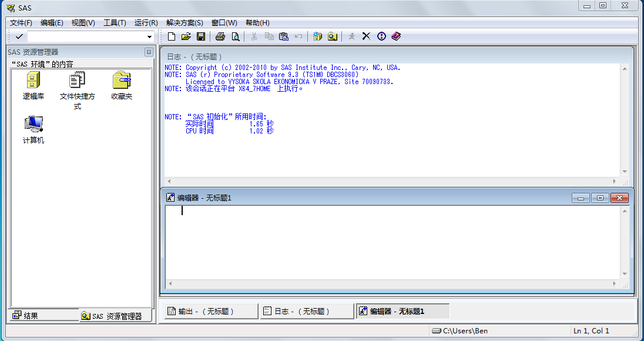
Task: Maximize the editor window
Action: pos(600,198)
